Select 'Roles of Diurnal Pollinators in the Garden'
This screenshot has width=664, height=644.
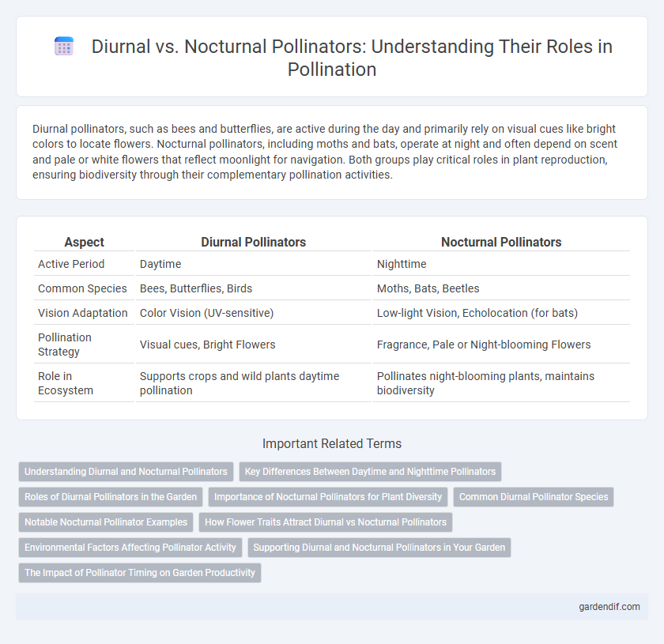pos(111,497)
